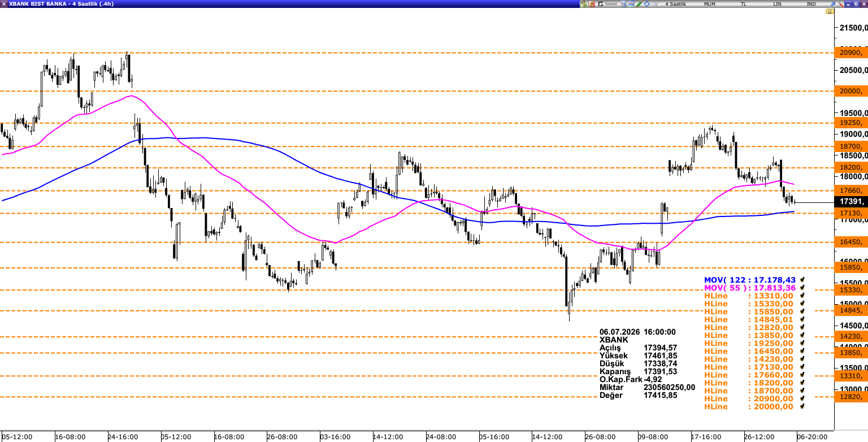
Task: Toggle checkmark for HLine 14845,01
Action: coord(802,319)
